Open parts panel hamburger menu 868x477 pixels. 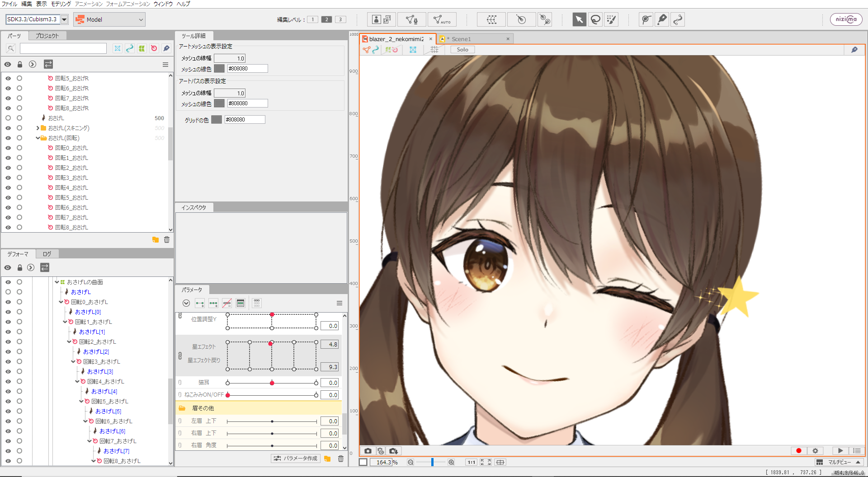[x=165, y=65]
